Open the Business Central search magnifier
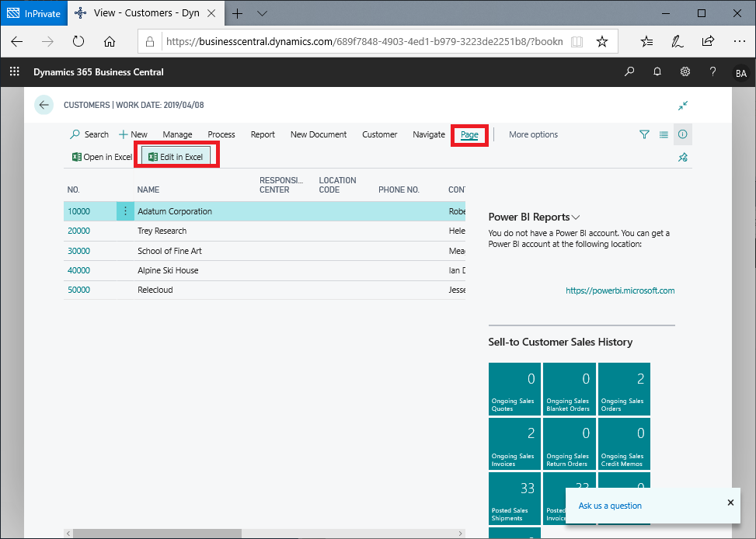 [x=629, y=71]
